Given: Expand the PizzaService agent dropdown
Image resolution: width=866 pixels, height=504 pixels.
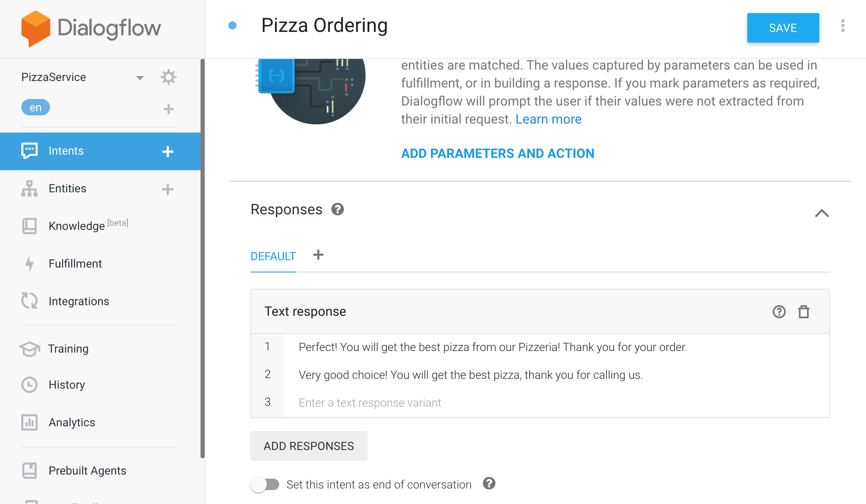Looking at the screenshot, I should [x=140, y=77].
